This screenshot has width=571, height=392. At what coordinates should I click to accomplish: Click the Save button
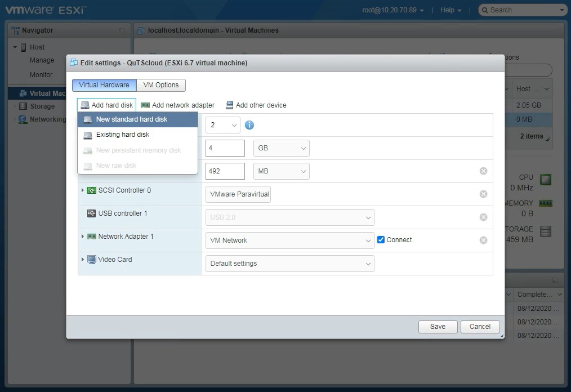click(x=438, y=327)
